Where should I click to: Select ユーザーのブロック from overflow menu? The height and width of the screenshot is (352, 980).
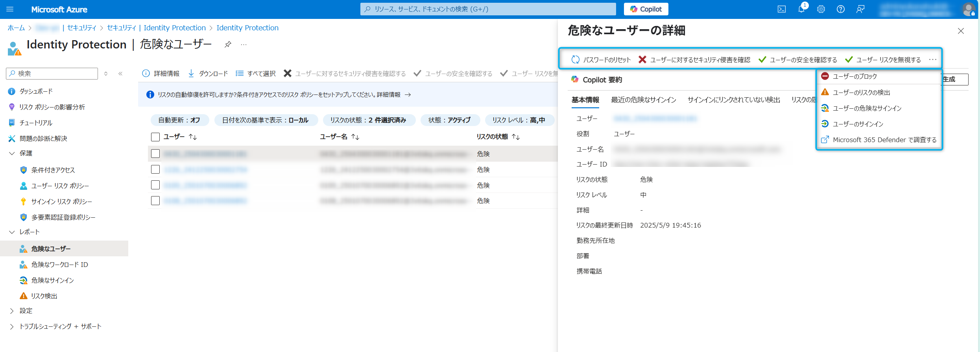click(880, 76)
